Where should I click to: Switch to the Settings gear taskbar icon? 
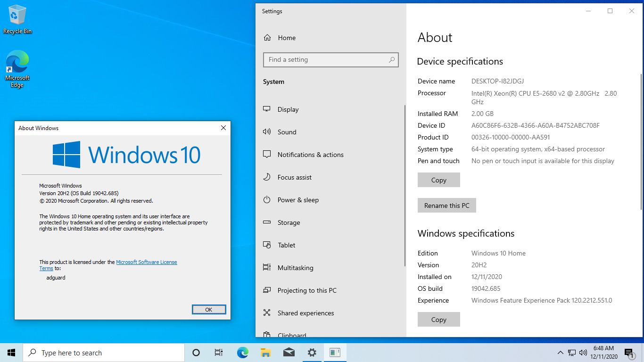click(x=312, y=353)
